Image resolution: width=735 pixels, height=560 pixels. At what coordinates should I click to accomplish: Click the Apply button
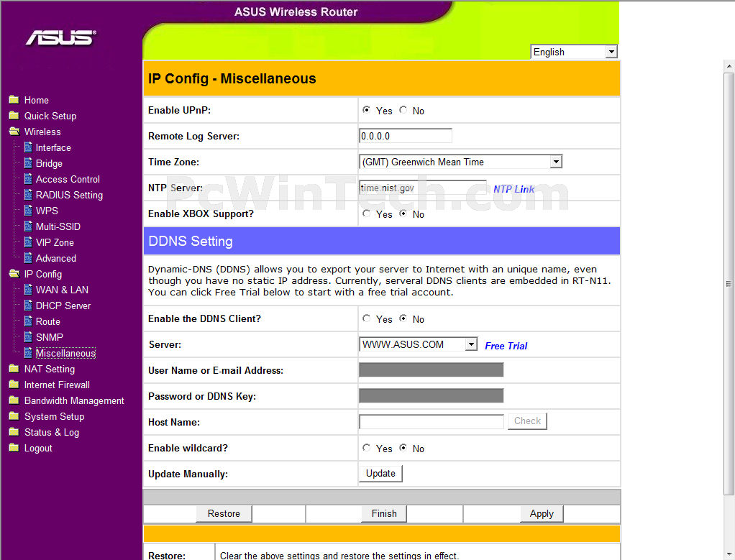coord(542,513)
